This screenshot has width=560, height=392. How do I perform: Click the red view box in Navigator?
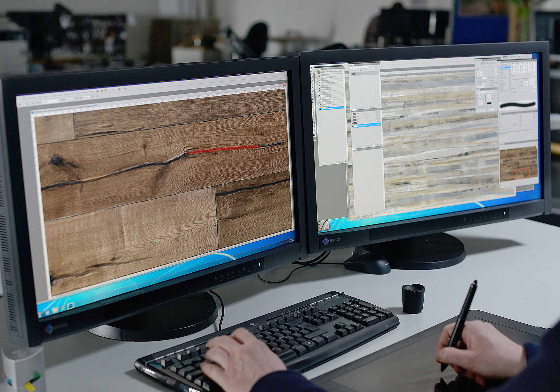(x=521, y=174)
